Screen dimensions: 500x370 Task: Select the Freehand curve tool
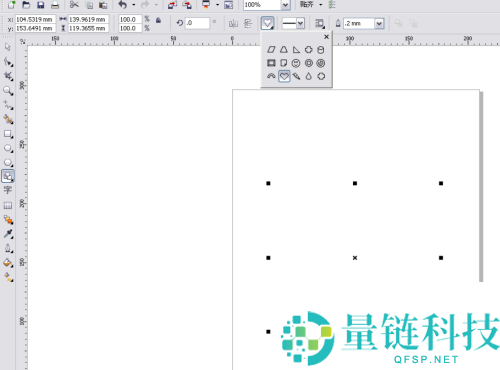(8, 105)
